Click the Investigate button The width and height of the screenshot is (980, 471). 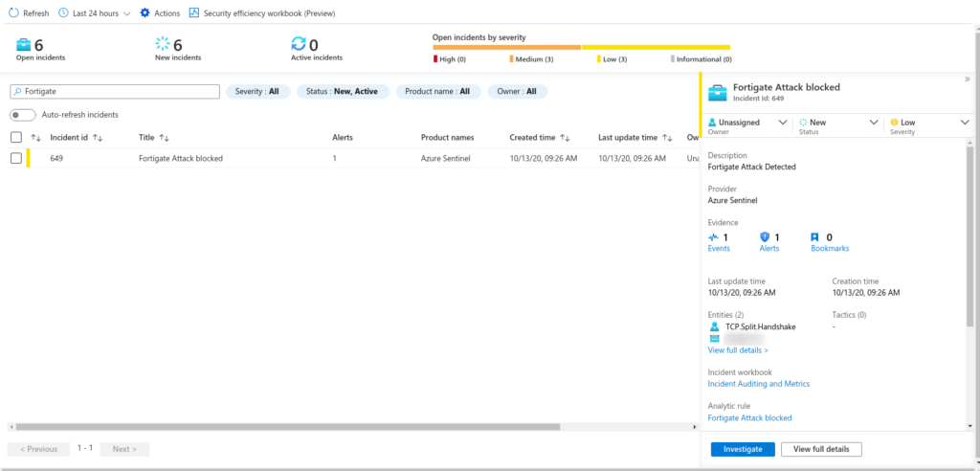click(743, 449)
